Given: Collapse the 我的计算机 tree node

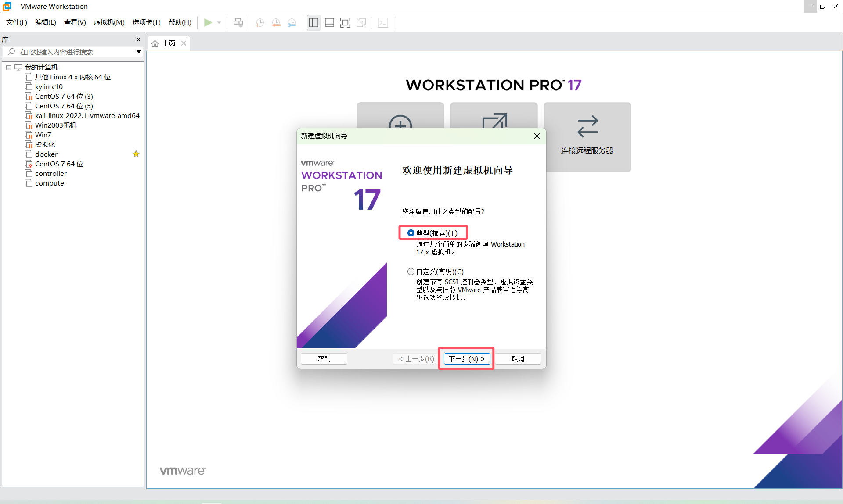Looking at the screenshot, I should click(x=8, y=68).
